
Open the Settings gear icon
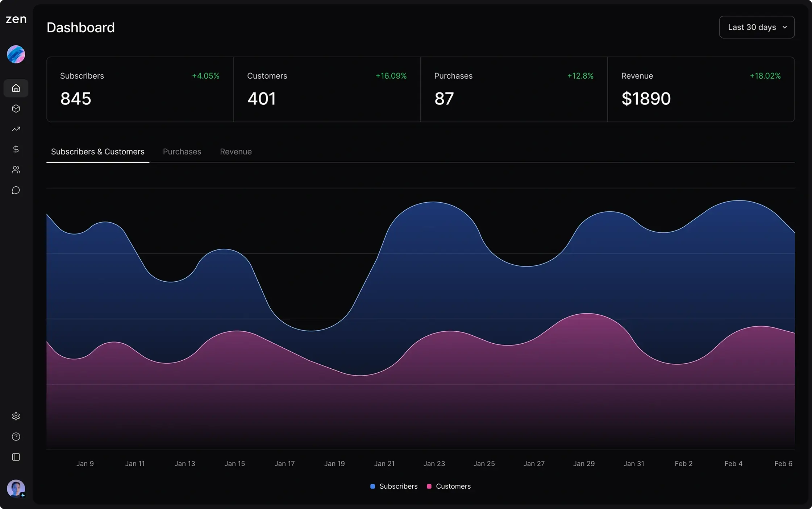click(16, 416)
